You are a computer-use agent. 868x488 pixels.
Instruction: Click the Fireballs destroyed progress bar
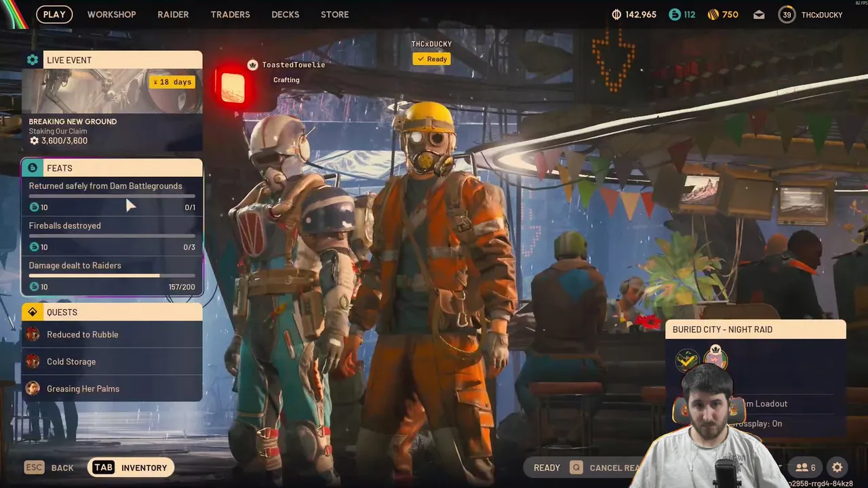[112, 236]
